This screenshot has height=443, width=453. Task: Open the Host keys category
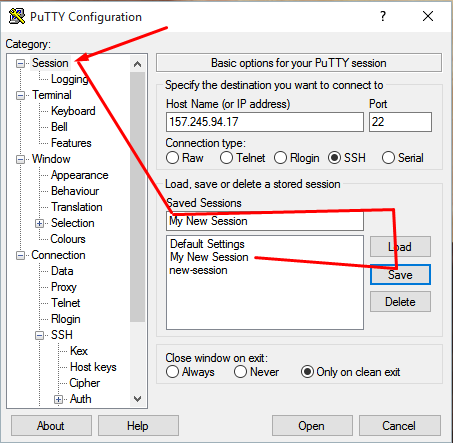(93, 367)
